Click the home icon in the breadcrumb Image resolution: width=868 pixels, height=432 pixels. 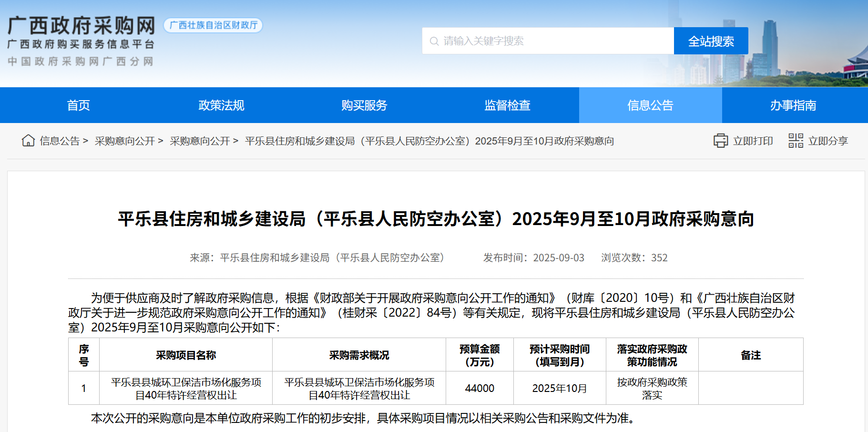coord(28,141)
